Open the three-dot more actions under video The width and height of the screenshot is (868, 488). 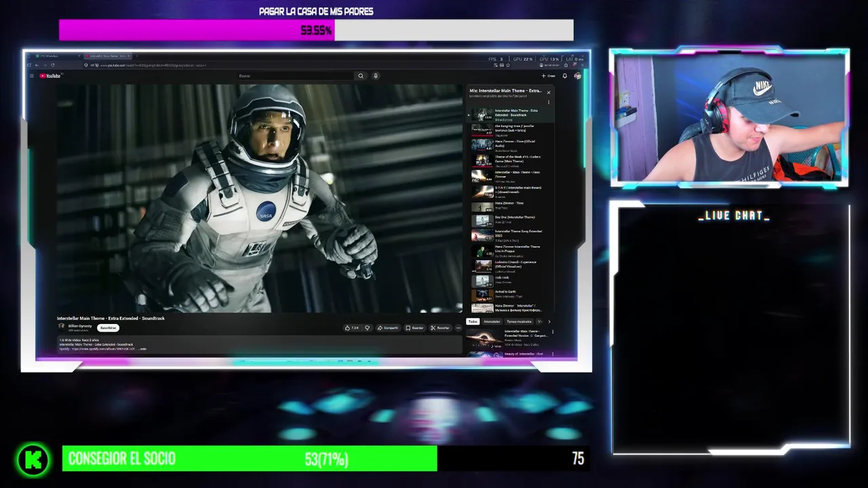pyautogui.click(x=458, y=328)
